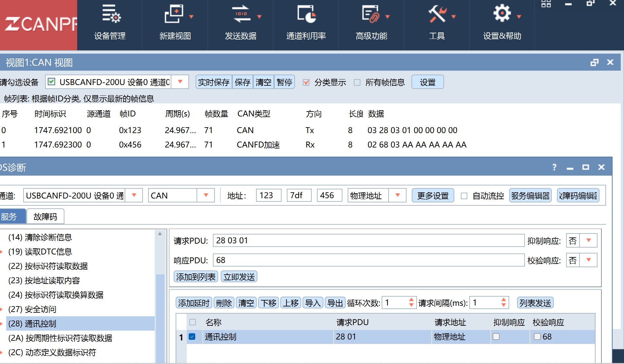Click 立即发送 button
This screenshot has height=364, width=624.
(x=239, y=277)
